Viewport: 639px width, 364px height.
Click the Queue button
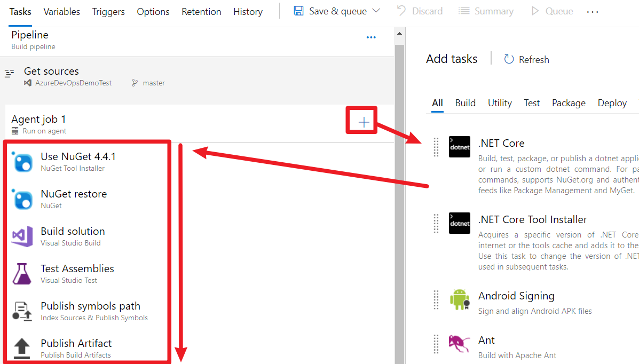[552, 11]
